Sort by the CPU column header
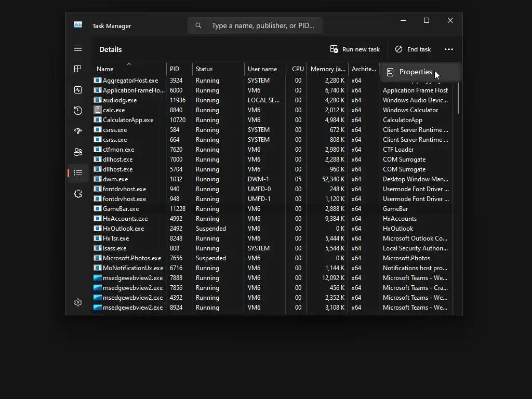The image size is (532, 399). pos(296,69)
